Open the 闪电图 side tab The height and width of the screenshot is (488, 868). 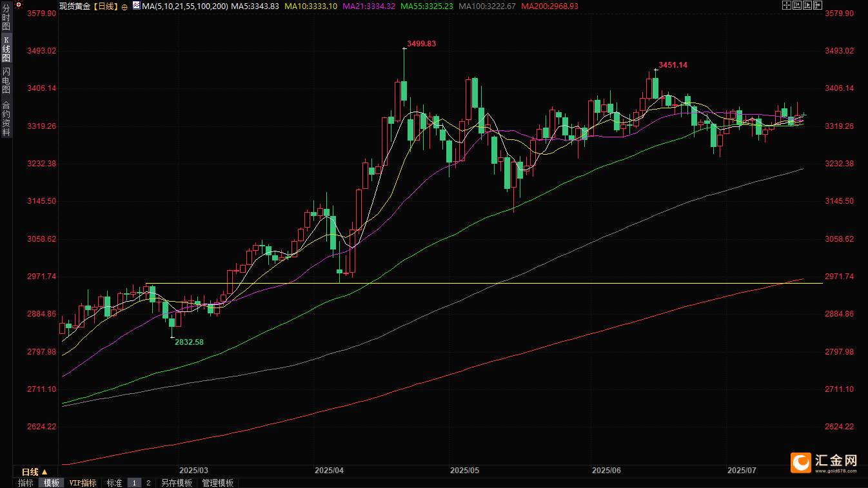(x=6, y=80)
